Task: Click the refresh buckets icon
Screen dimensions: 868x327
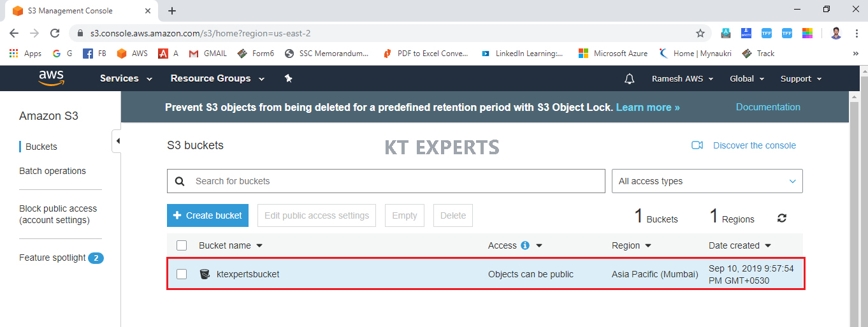Action: pos(782,218)
